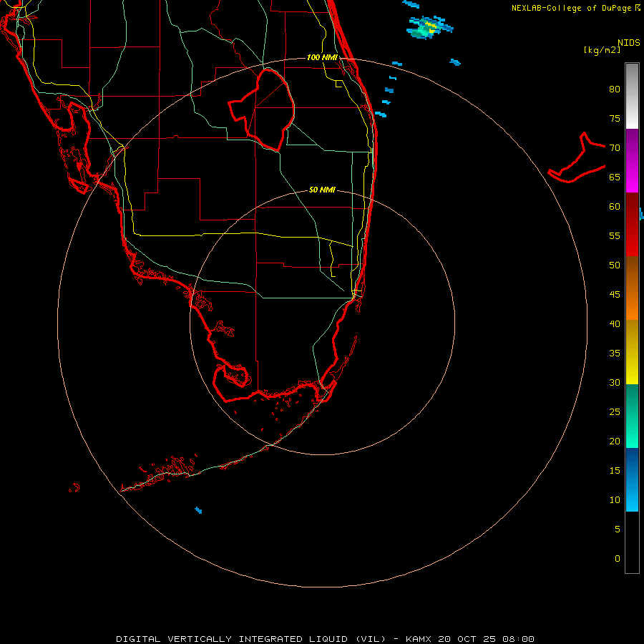
Task: Click the white-gray segment of the color bar
Action: (632, 96)
